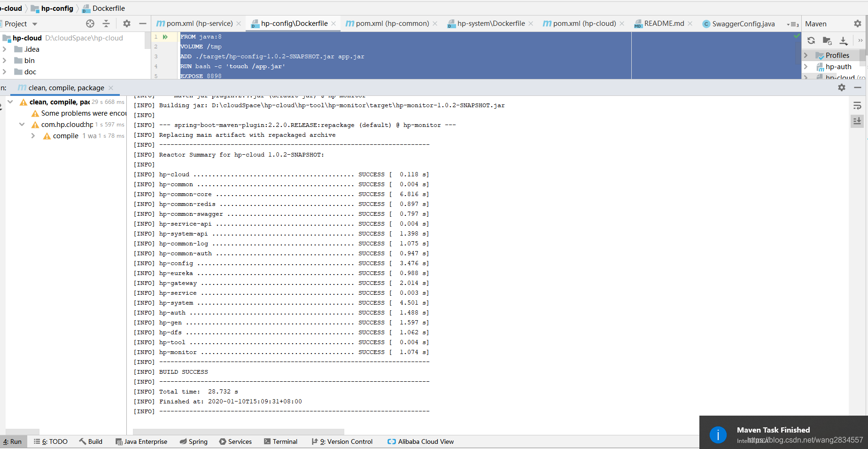Close README.md tab
This screenshot has width=868, height=449.
click(x=690, y=24)
